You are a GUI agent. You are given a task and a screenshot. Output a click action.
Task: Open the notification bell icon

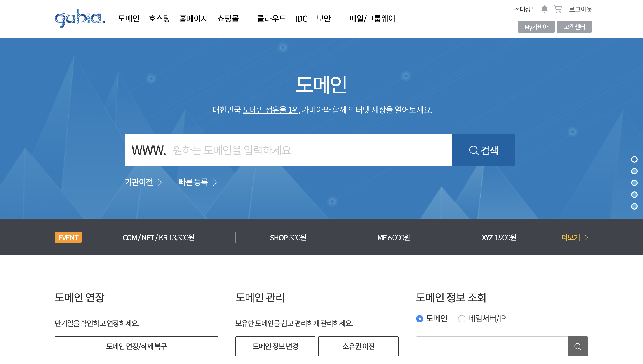(544, 9)
